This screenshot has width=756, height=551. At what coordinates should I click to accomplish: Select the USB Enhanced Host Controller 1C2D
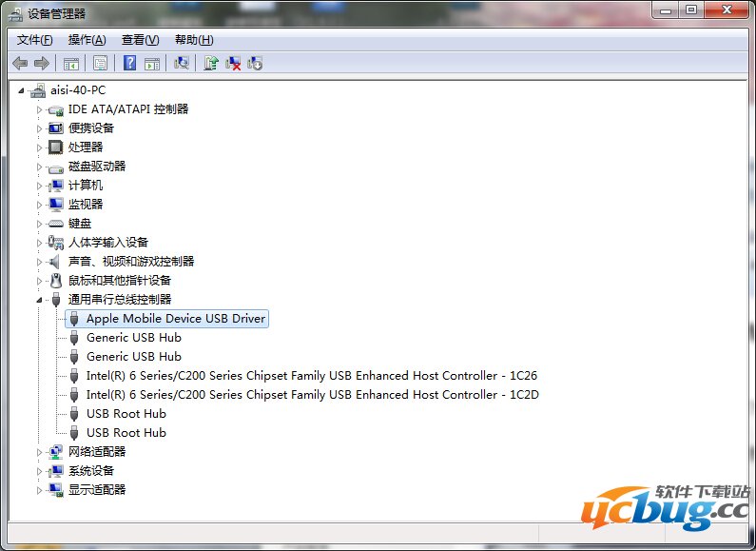(x=312, y=395)
